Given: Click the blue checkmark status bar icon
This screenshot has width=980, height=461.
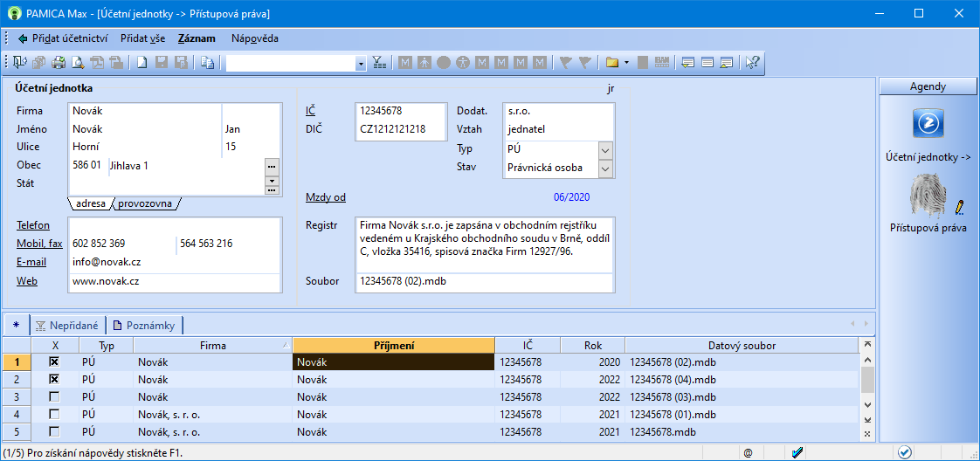Looking at the screenshot, I should click(x=797, y=452).
